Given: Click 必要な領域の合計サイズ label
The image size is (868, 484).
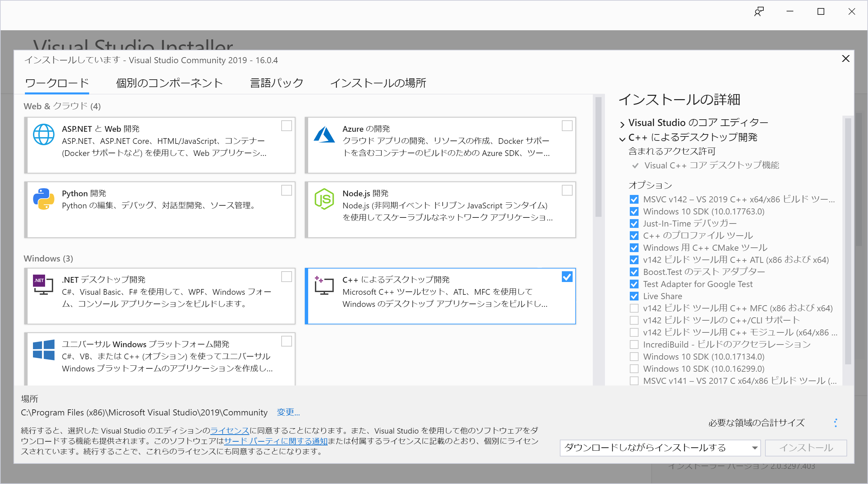Looking at the screenshot, I should (756, 423).
